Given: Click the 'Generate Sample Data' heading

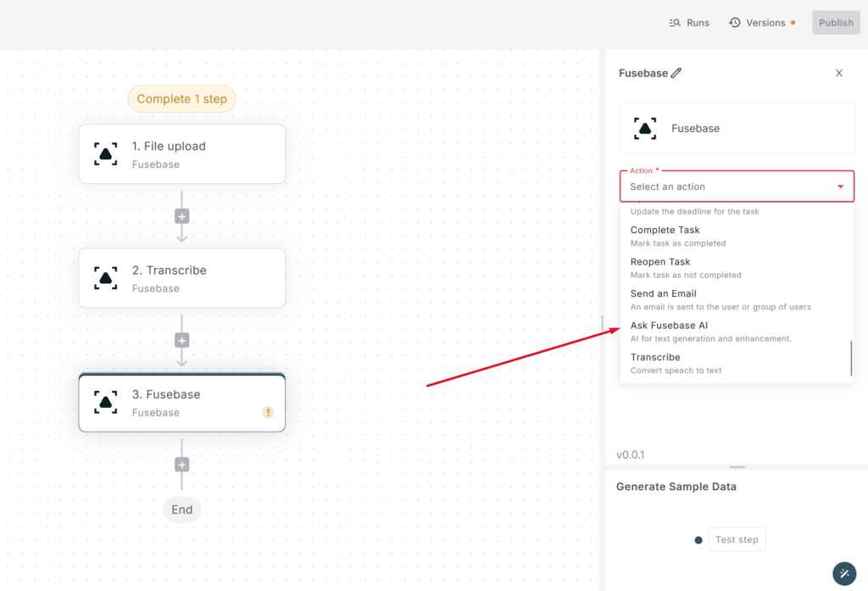Looking at the screenshot, I should pyautogui.click(x=676, y=487).
